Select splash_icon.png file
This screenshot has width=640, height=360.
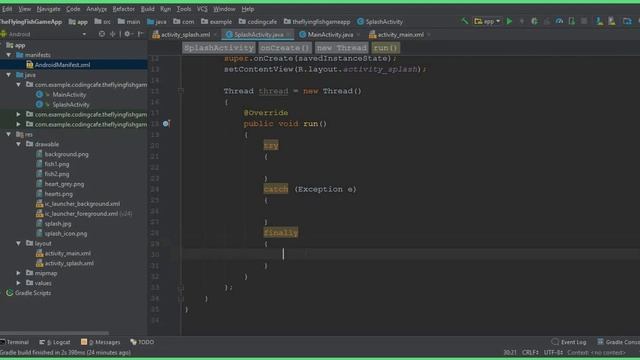62,233
